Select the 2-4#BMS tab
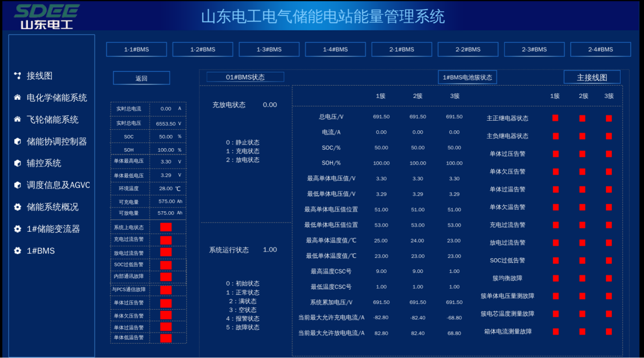The width and height of the screenshot is (644, 358). point(600,49)
